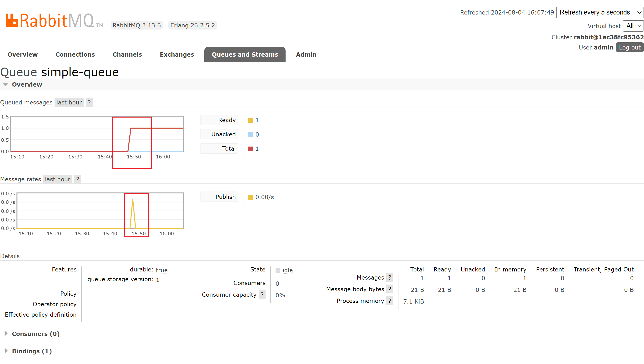The height and width of the screenshot is (364, 644).
Task: Click the Details section heading
Action: point(10,256)
